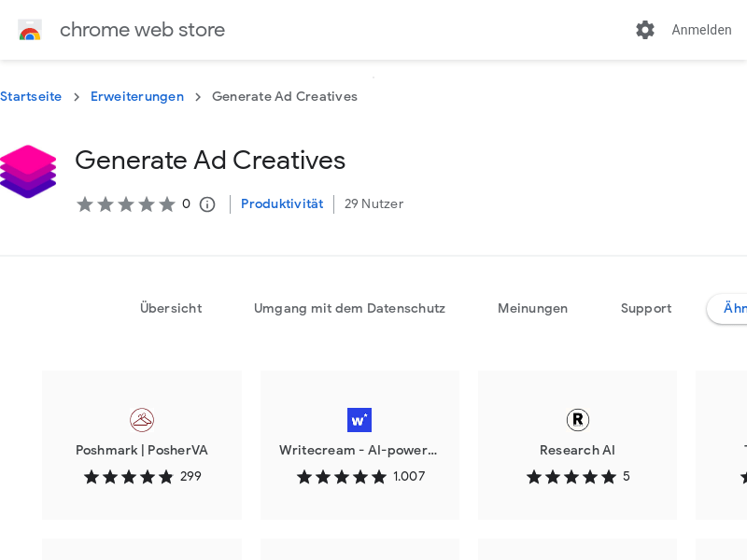Image resolution: width=747 pixels, height=560 pixels.
Task: Click the chrome web store title text
Action: click(x=142, y=30)
